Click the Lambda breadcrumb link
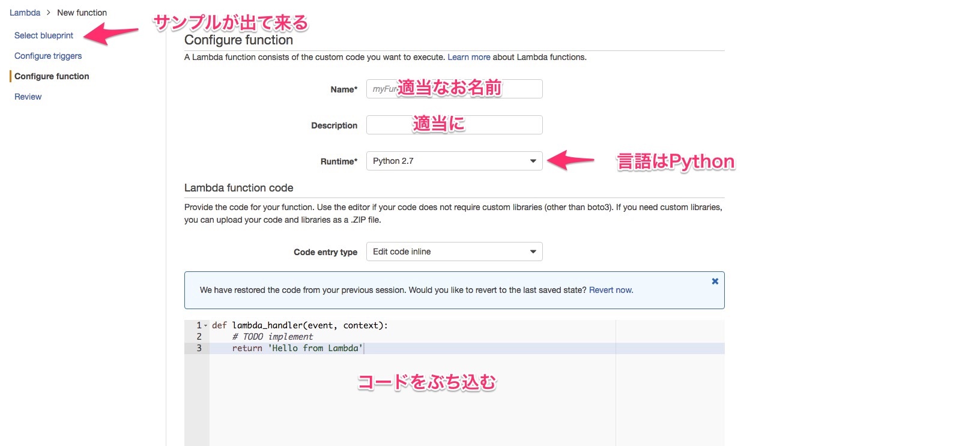Viewport: 980px width, 446px height. click(25, 13)
